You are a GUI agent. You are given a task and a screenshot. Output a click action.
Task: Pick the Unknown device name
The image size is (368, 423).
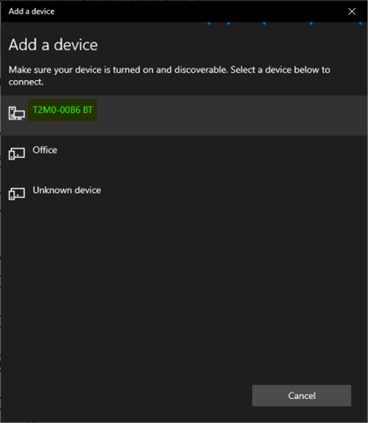pyautogui.click(x=67, y=190)
